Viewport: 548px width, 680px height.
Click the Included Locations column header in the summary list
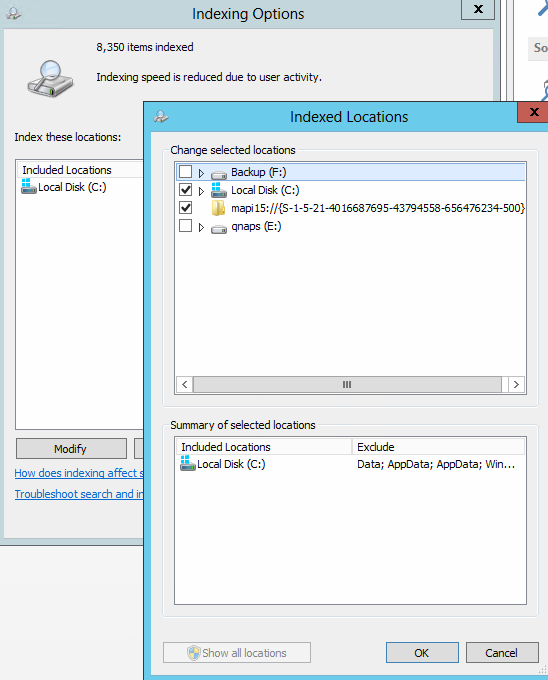pos(264,447)
